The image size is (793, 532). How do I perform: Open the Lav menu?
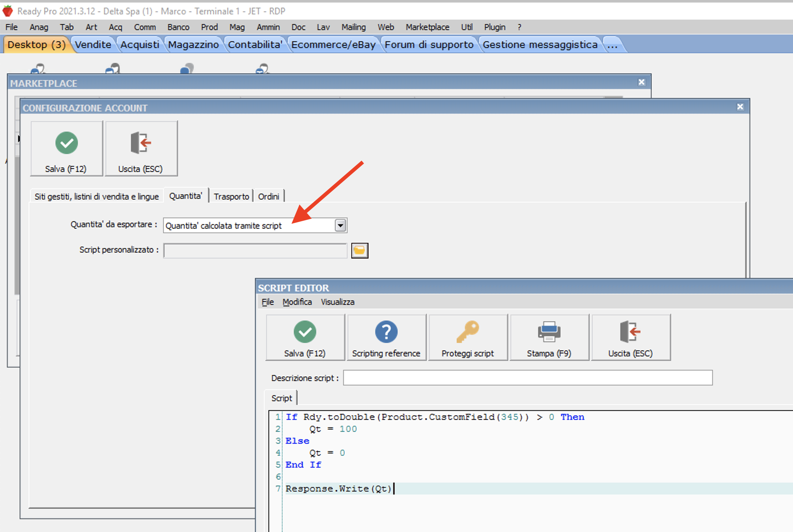323,27
